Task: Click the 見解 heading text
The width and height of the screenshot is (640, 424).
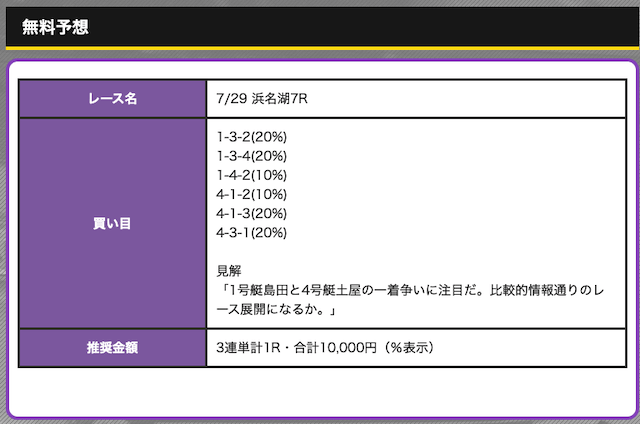Action: pos(229,271)
